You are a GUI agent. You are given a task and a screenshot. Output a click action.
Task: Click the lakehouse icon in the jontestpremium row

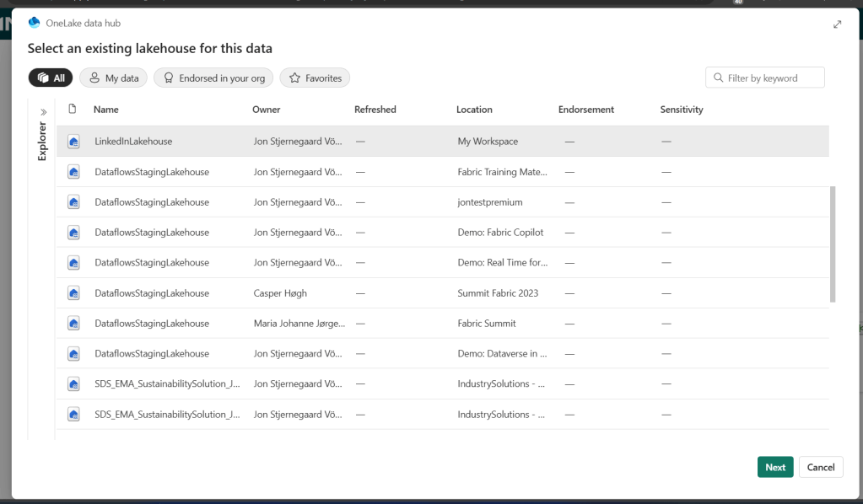pos(73,202)
